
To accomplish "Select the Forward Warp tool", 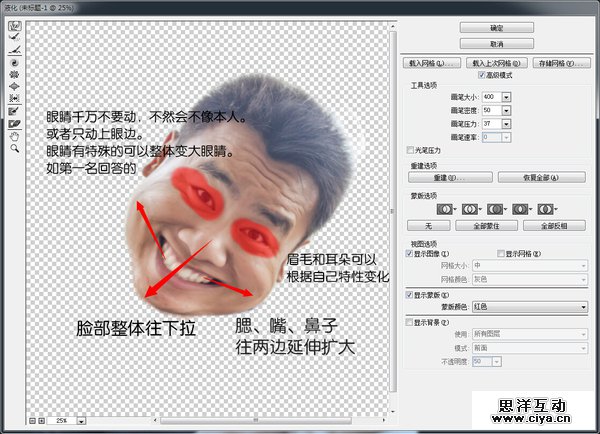I will coord(16,26).
